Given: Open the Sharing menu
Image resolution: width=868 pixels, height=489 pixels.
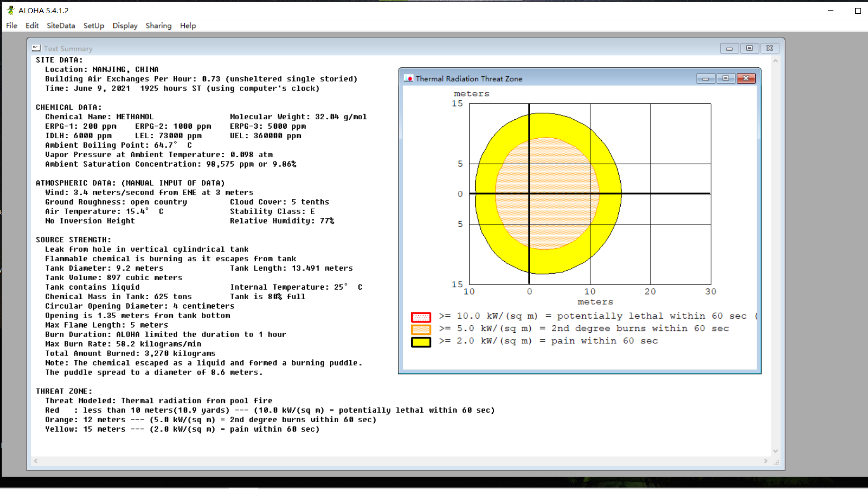Looking at the screenshot, I should pos(159,26).
